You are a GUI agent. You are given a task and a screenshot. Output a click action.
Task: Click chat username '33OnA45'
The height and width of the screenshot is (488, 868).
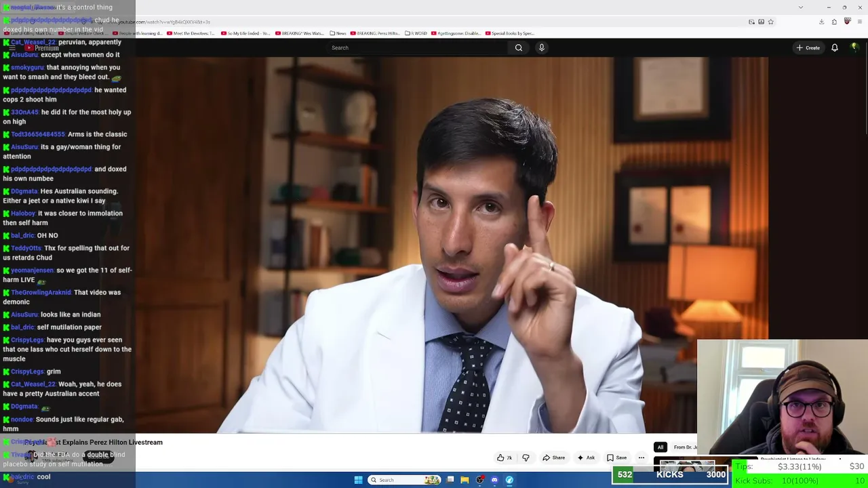(x=24, y=113)
